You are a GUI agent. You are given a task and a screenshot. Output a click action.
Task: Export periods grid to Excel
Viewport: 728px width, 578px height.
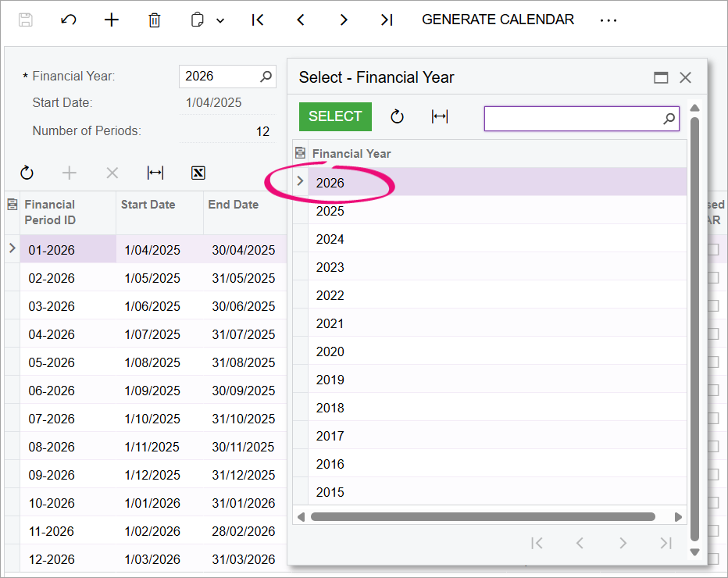click(198, 173)
